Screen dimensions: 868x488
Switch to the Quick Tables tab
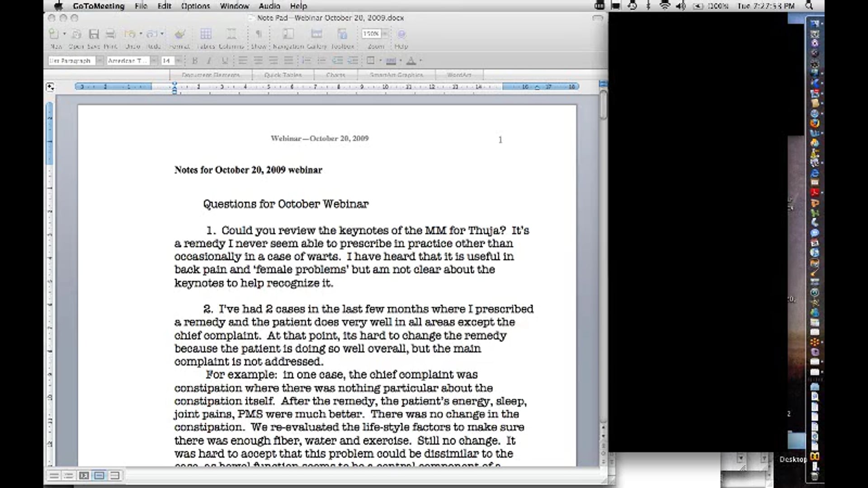[x=283, y=75]
